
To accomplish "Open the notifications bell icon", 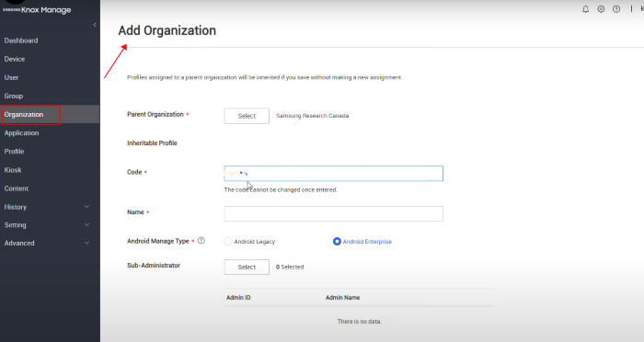I will (586, 9).
